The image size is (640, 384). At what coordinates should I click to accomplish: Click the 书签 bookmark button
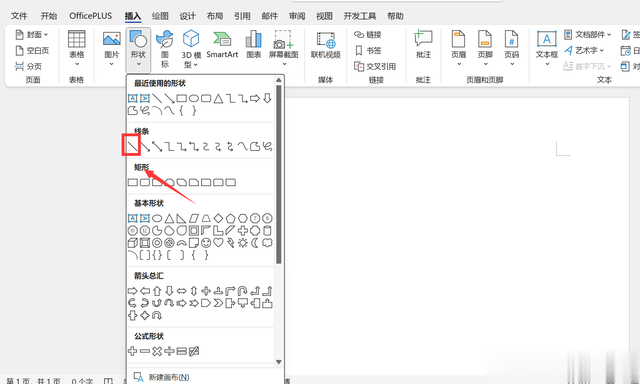[x=368, y=51]
